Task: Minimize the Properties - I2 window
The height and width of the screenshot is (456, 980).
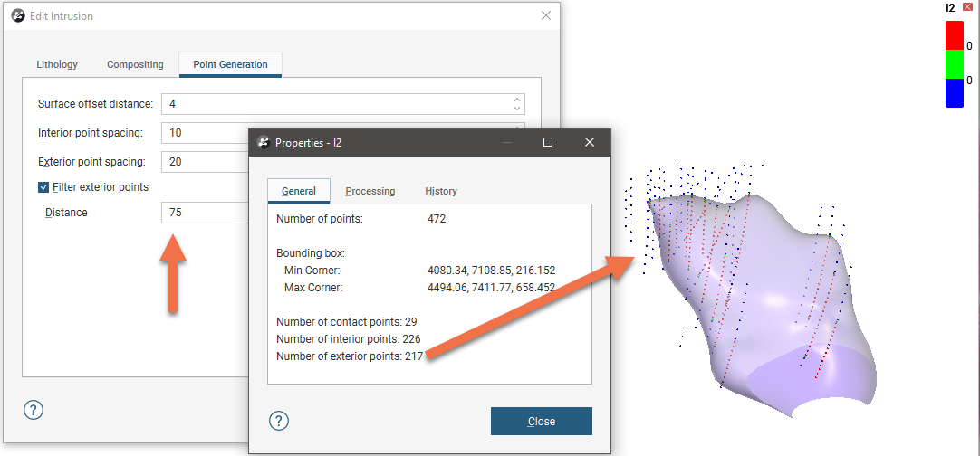Action: point(507,142)
